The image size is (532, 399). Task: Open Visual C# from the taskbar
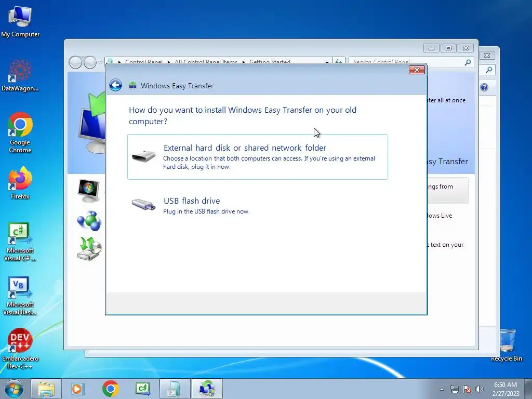143,389
